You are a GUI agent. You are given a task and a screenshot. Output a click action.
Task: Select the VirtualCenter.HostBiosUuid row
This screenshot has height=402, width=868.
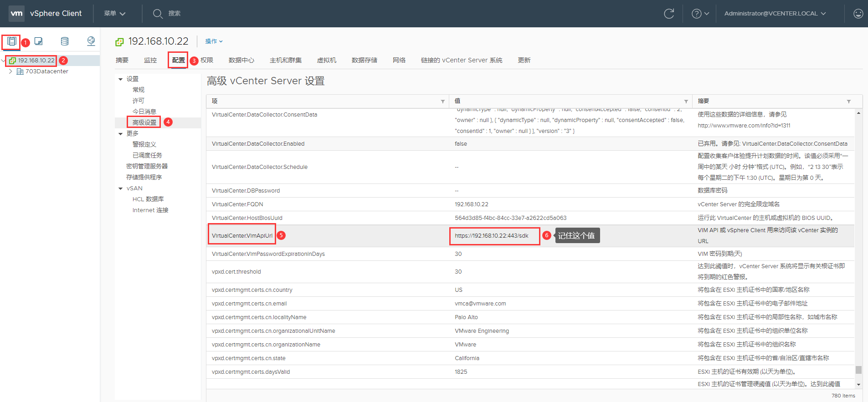530,218
